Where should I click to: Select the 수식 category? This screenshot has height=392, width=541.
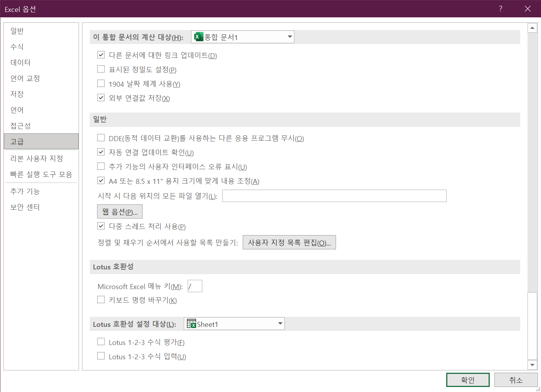(41, 47)
